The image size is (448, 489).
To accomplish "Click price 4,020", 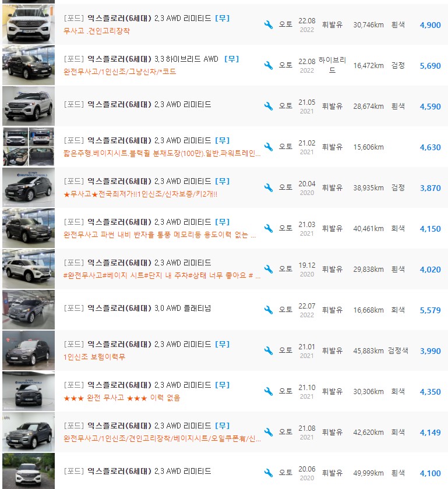I will click(430, 270).
